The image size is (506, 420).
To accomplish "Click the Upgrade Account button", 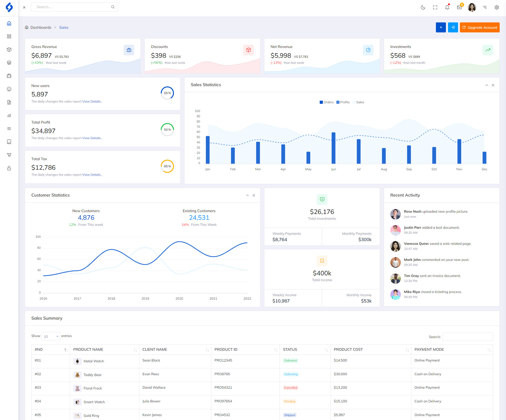I will 480,27.
